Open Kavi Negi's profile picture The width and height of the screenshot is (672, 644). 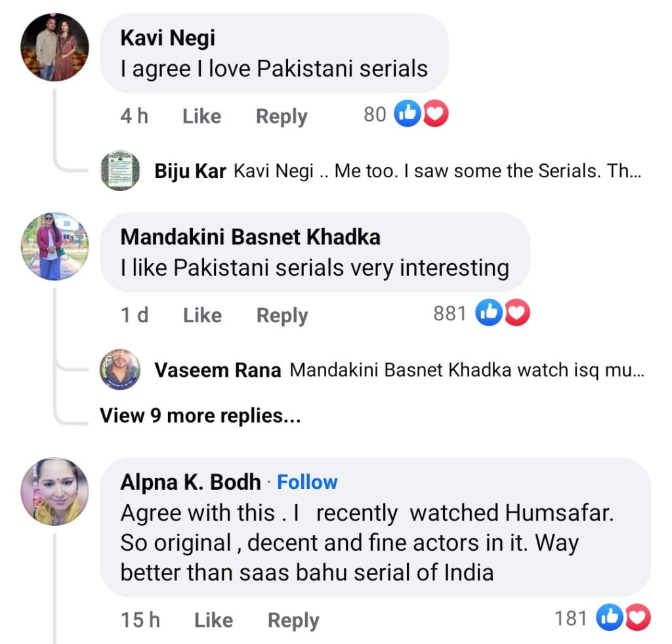click(54, 47)
